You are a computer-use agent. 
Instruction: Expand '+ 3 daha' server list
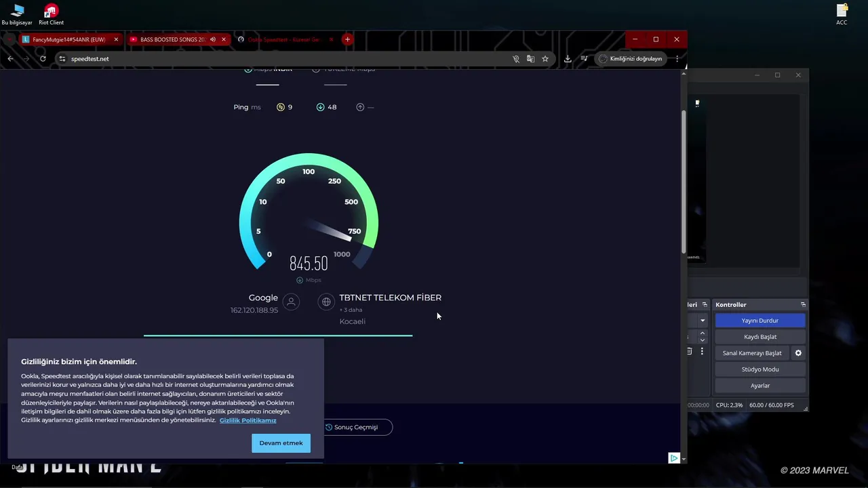point(351,310)
